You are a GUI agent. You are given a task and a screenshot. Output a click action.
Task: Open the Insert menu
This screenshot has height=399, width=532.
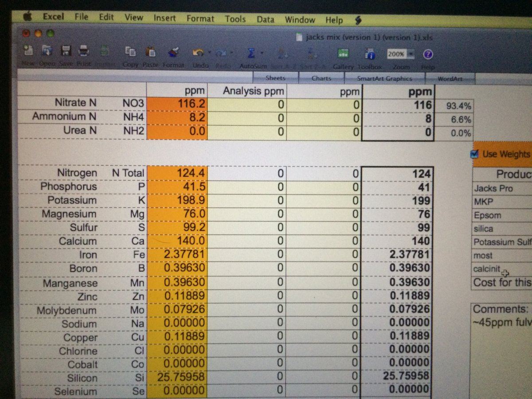(164, 18)
